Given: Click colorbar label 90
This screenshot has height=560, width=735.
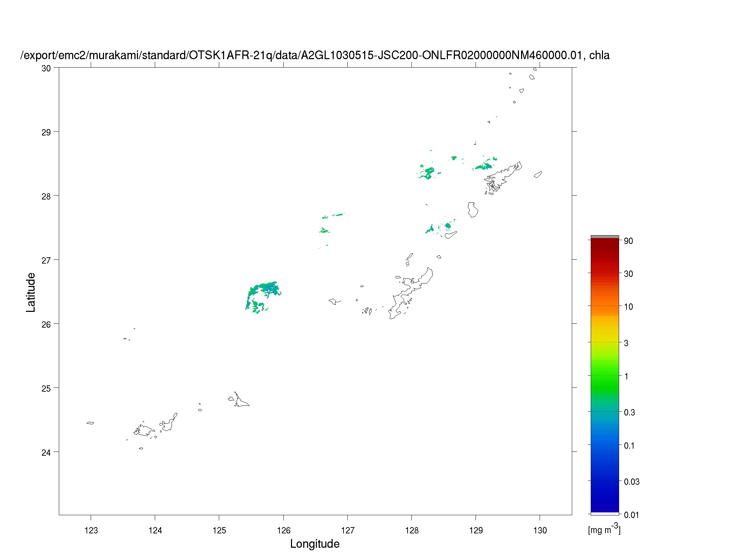Looking at the screenshot, I should 629,241.
